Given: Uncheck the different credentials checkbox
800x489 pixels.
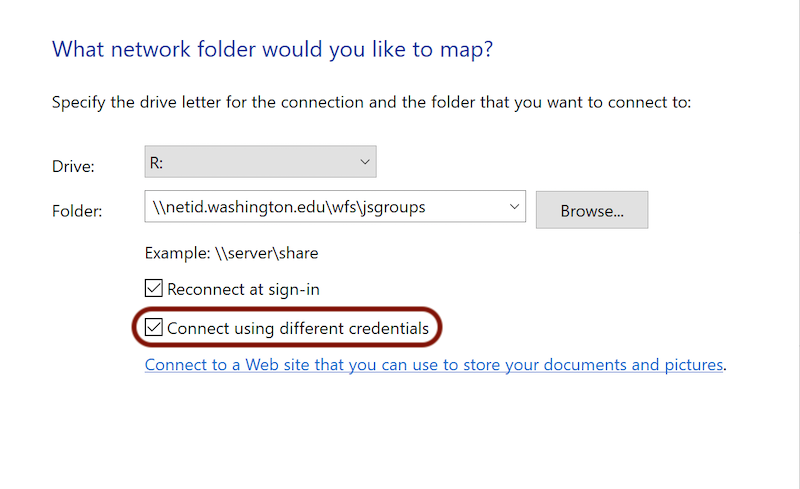Looking at the screenshot, I should tap(154, 327).
